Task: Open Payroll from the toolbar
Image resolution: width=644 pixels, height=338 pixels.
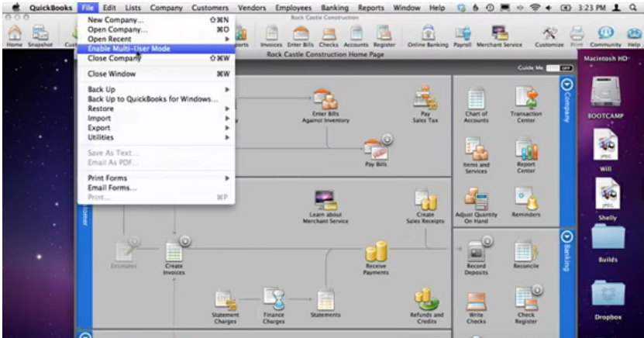Action: (462, 36)
